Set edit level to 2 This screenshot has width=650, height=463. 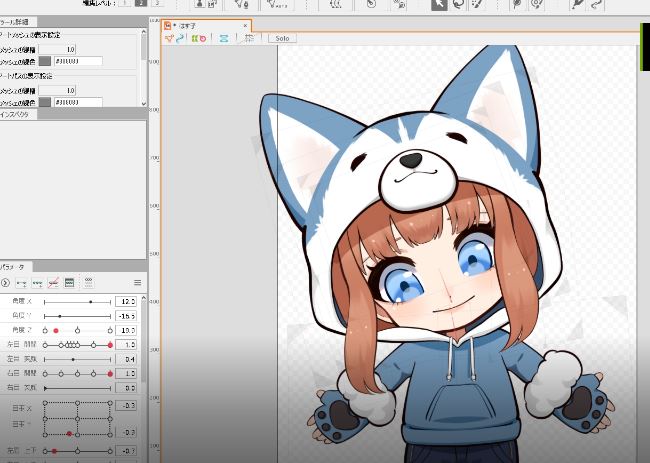coord(141,3)
